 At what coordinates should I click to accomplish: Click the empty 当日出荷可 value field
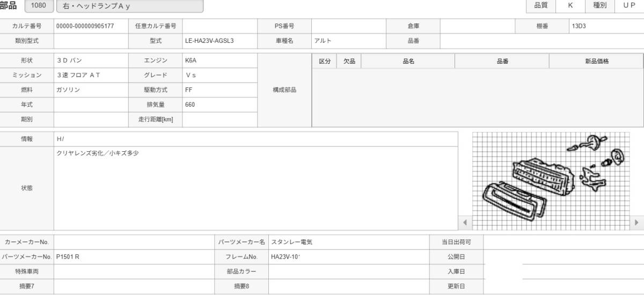coord(563,242)
